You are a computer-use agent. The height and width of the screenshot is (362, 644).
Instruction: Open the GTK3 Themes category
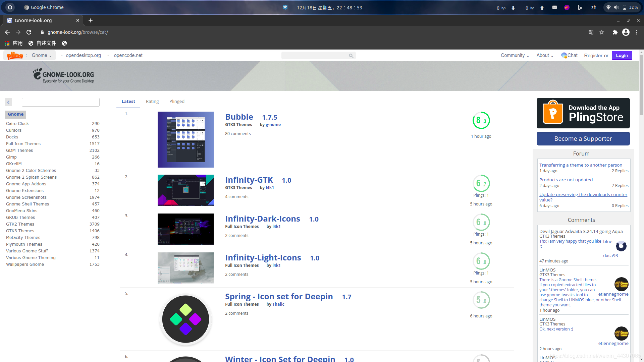pos(20,231)
